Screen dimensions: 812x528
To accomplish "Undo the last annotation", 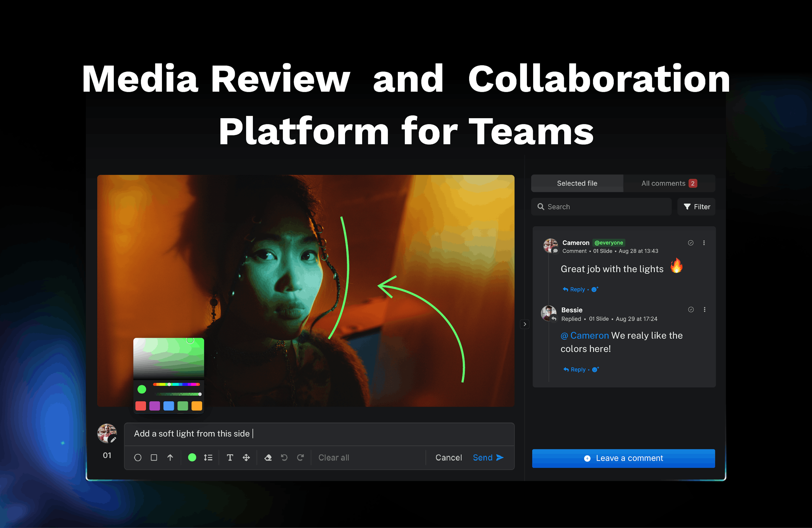I will click(x=284, y=457).
